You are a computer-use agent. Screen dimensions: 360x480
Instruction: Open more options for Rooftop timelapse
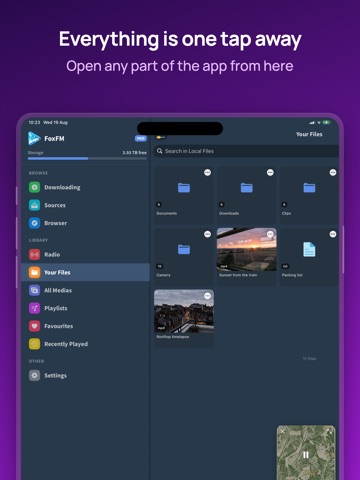(207, 296)
